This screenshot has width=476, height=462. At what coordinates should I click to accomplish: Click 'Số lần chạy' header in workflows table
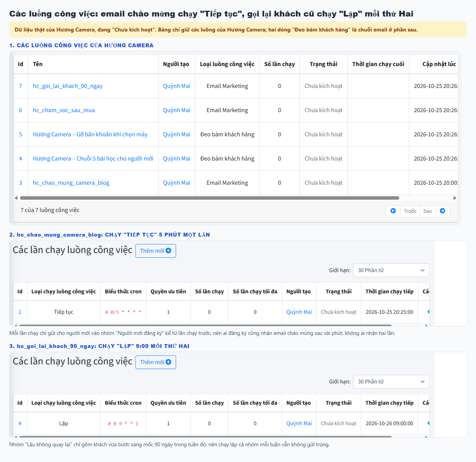[279, 64]
